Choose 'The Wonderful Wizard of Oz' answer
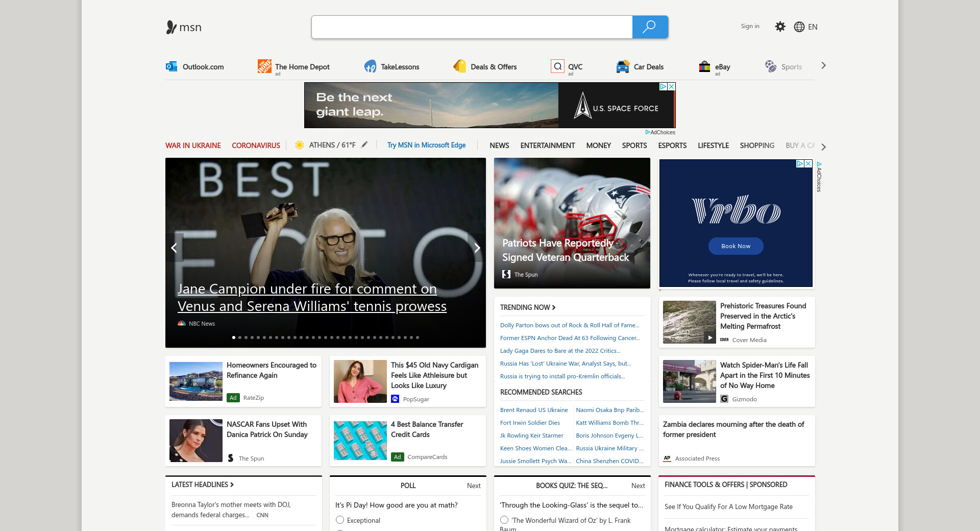Image resolution: width=980 pixels, height=531 pixels. pos(504,520)
